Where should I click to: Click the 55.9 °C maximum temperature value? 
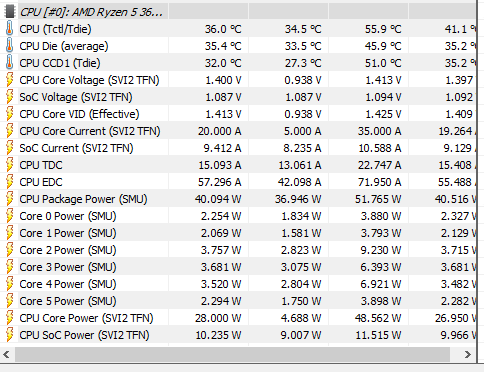[383, 29]
